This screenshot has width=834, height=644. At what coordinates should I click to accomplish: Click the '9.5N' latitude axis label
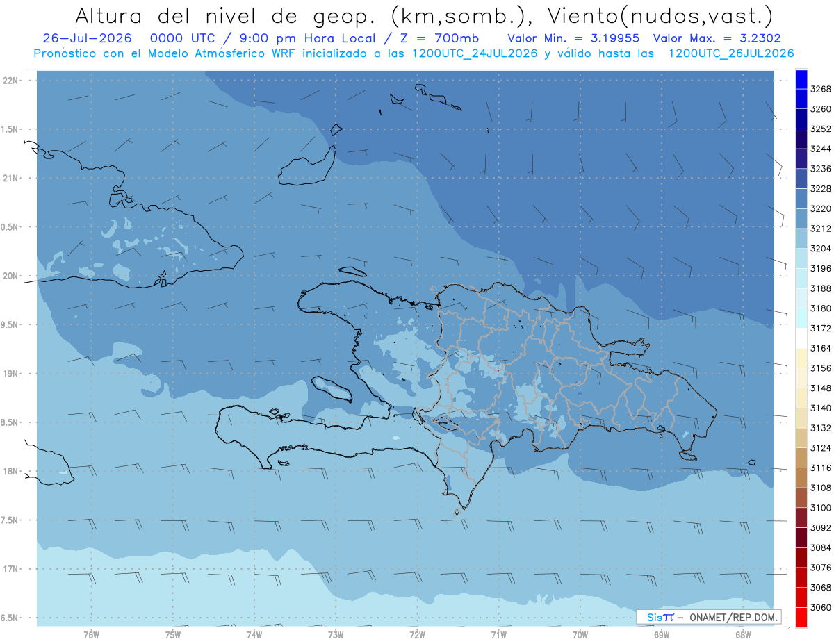coord(10,324)
